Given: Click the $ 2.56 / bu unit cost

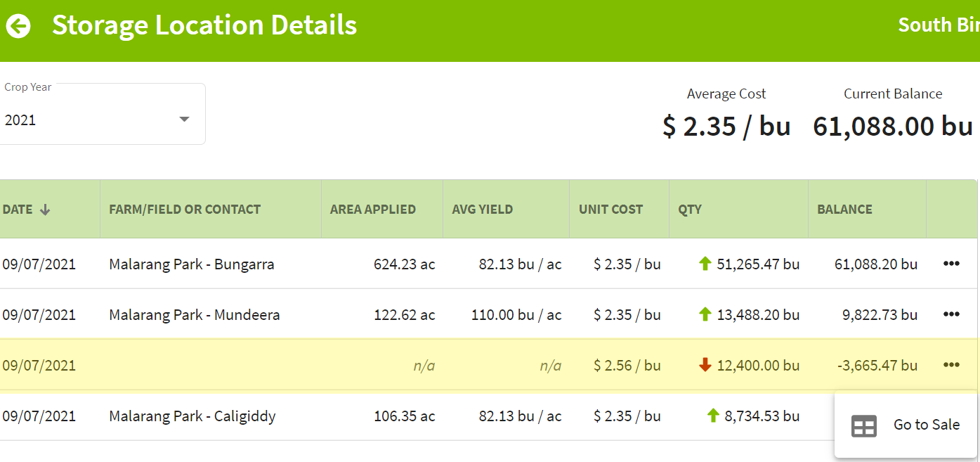Looking at the screenshot, I should tap(627, 366).
